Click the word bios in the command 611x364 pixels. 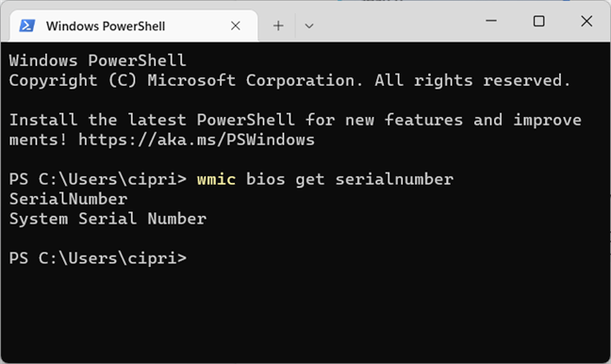click(x=265, y=179)
